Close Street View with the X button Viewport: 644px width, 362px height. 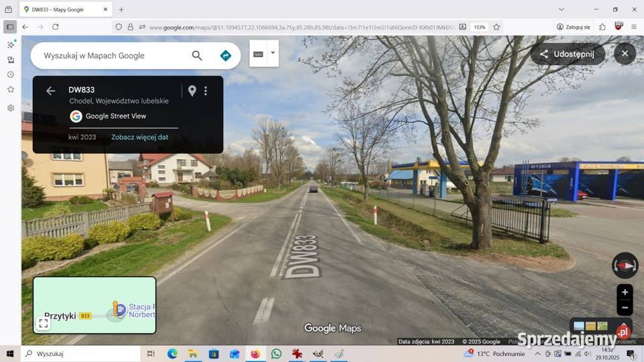click(x=625, y=54)
